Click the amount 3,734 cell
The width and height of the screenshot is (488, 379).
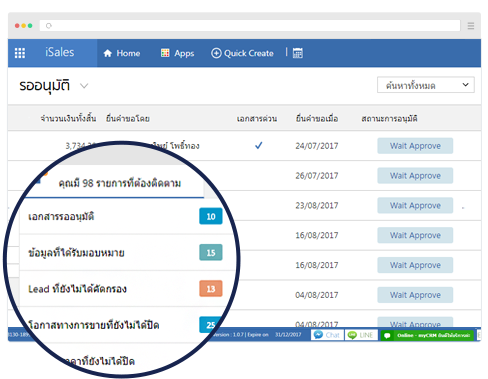click(x=80, y=146)
